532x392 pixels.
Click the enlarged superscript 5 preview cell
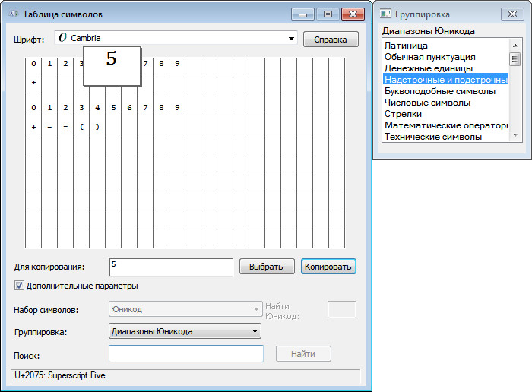[112, 66]
